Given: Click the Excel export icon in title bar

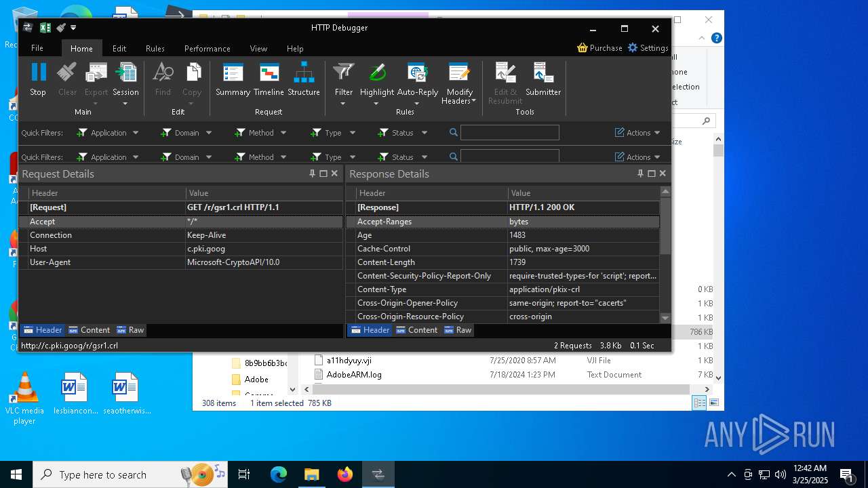Looking at the screenshot, I should pos(45,28).
